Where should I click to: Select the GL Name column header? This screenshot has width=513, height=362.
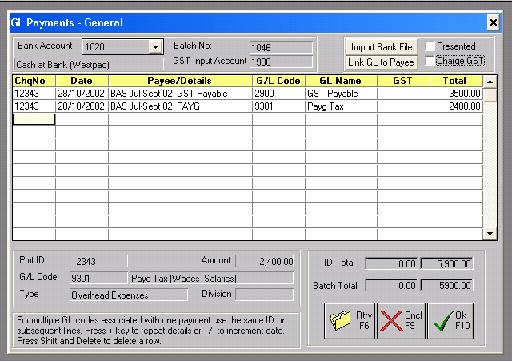click(x=341, y=81)
